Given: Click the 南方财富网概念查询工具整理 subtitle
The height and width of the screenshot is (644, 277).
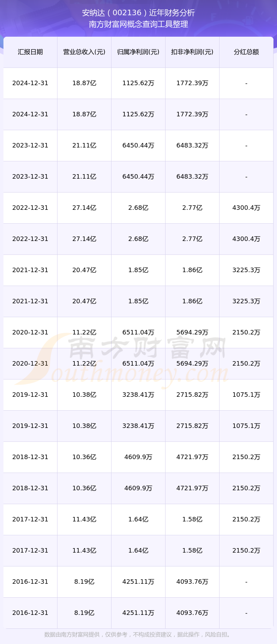Looking at the screenshot, I should (138, 24).
